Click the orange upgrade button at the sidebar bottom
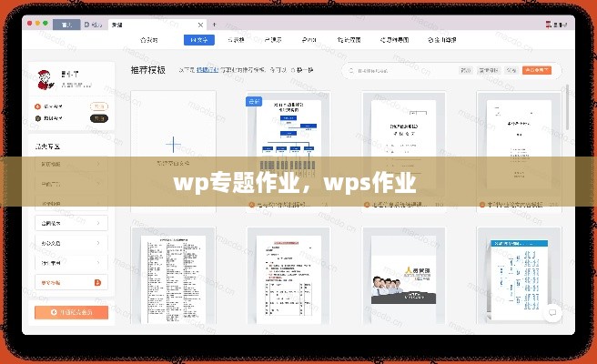This screenshot has width=597, height=364. click(x=71, y=312)
